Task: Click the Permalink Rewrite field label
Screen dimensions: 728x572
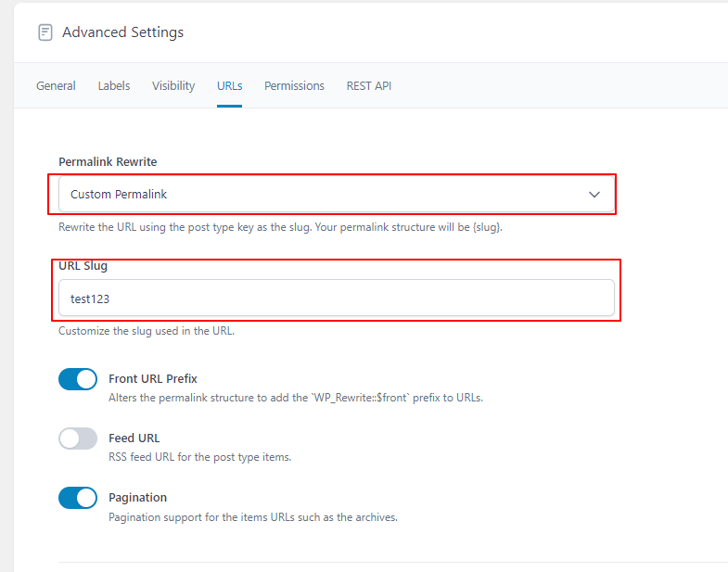Action: click(x=108, y=161)
